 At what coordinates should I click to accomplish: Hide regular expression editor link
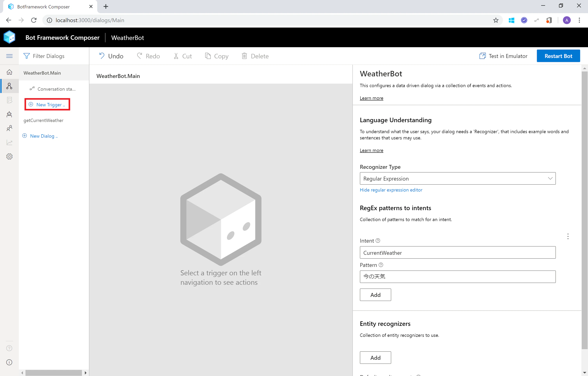(x=391, y=190)
